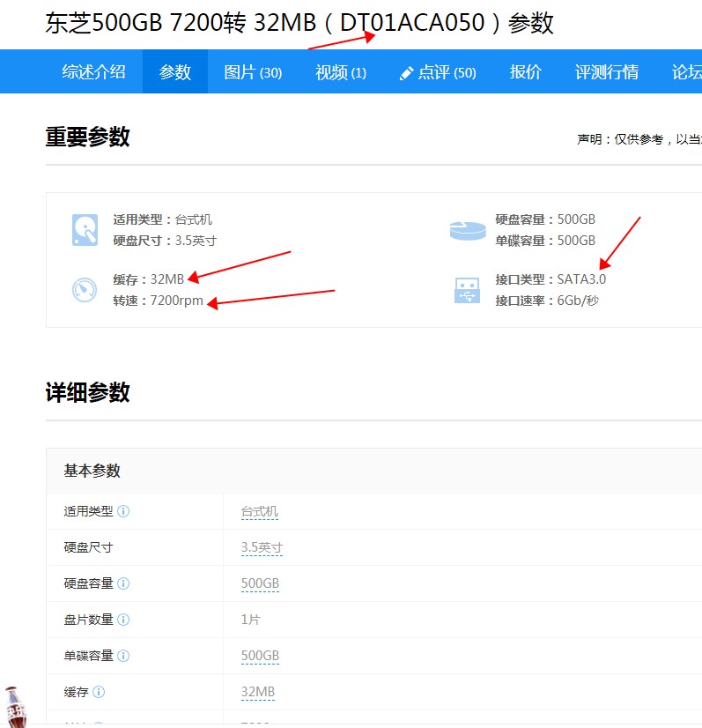This screenshot has height=728, width=702.
Task: Click the USB interface icon near 接口类型
Action: tap(467, 290)
